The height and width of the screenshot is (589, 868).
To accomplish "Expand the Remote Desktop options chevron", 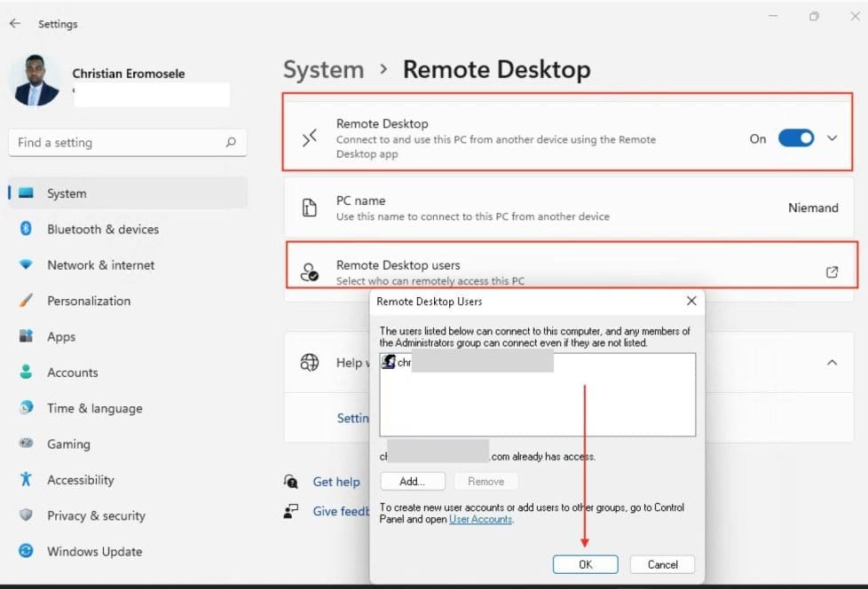I will (832, 138).
